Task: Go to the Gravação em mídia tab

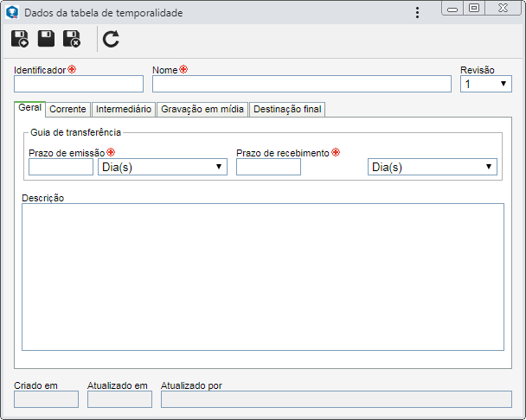Action: point(202,109)
